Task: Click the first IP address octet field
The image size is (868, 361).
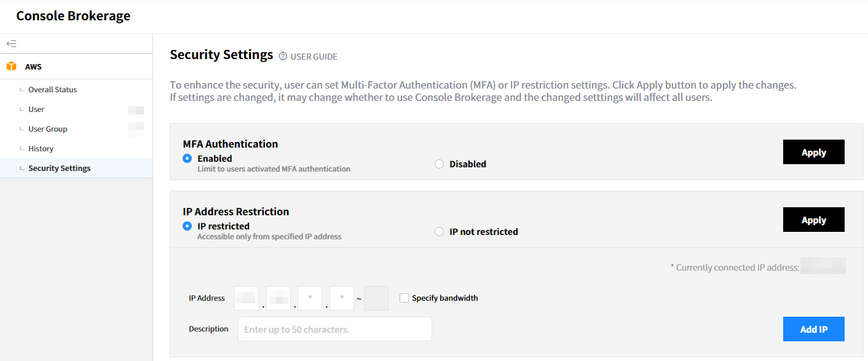Action: point(247,298)
